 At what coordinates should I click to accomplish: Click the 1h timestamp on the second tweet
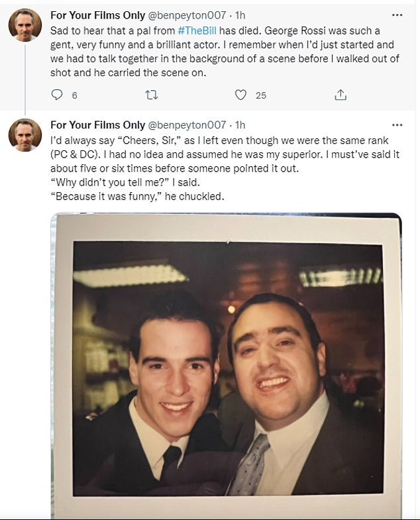[x=240, y=125]
